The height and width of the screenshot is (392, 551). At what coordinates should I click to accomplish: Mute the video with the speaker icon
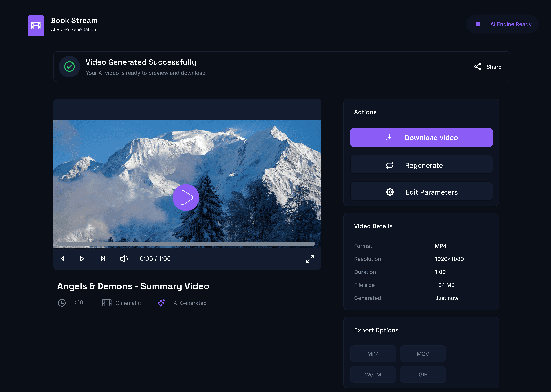point(124,259)
